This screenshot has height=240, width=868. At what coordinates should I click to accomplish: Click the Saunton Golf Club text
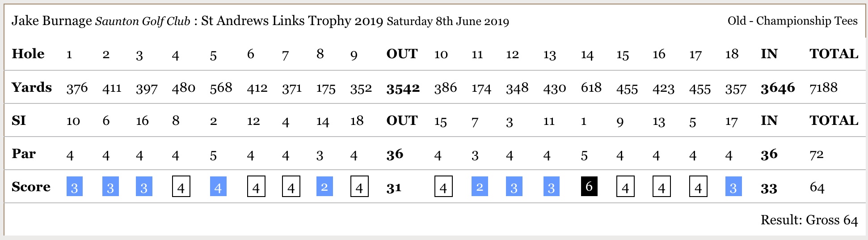click(x=143, y=21)
